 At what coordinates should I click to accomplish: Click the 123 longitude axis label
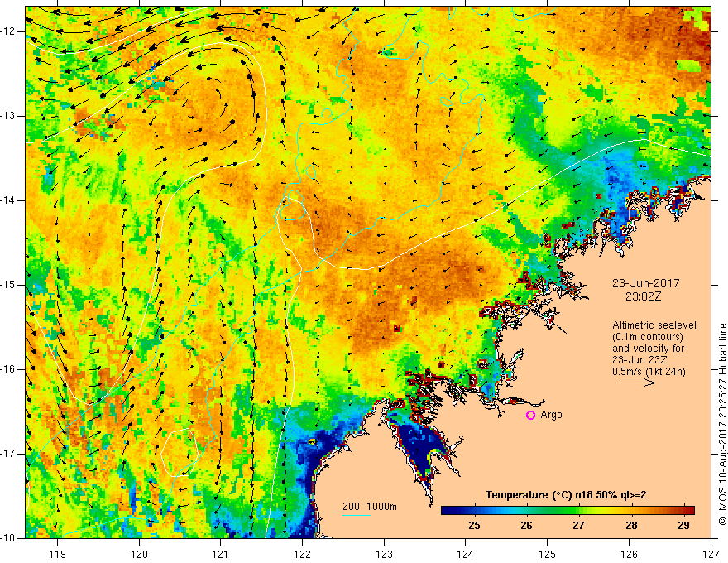[384, 554]
